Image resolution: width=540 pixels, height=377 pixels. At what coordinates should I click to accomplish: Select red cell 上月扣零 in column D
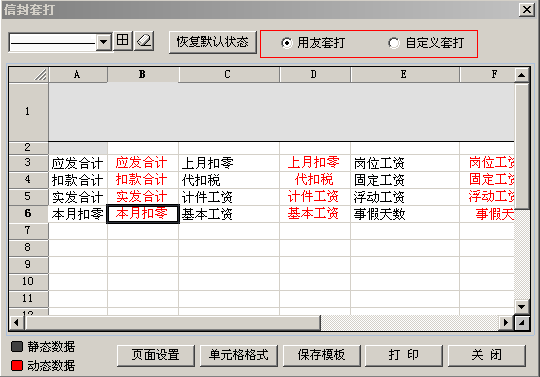tap(314, 163)
